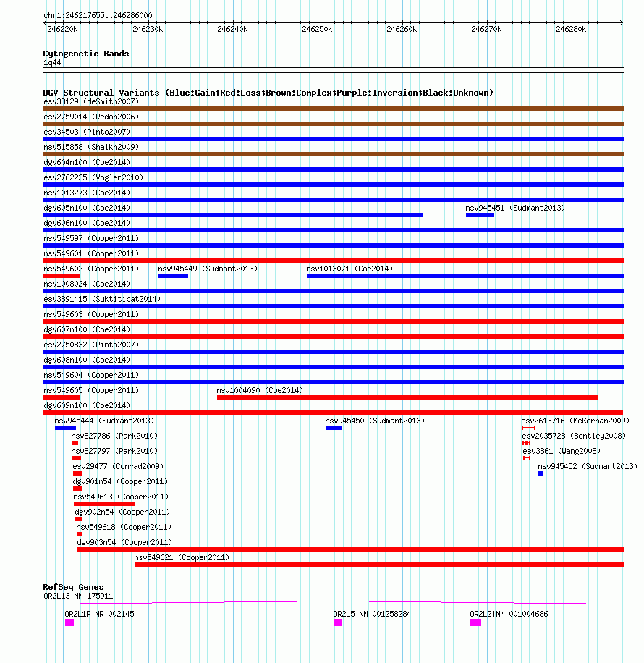This screenshot has height=663, width=644.
Task: Click nsv1013273 (Coe2014) label
Action: pyautogui.click(x=87, y=193)
